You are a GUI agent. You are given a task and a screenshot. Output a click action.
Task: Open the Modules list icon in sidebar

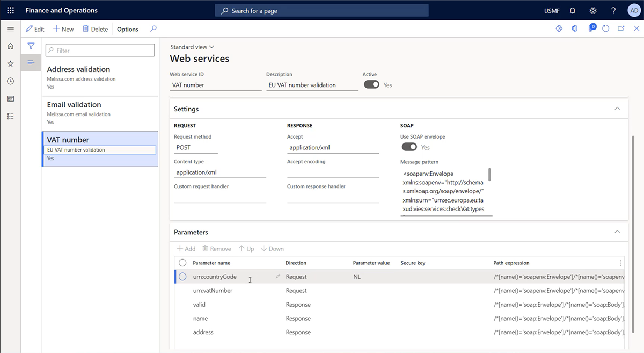coord(10,116)
